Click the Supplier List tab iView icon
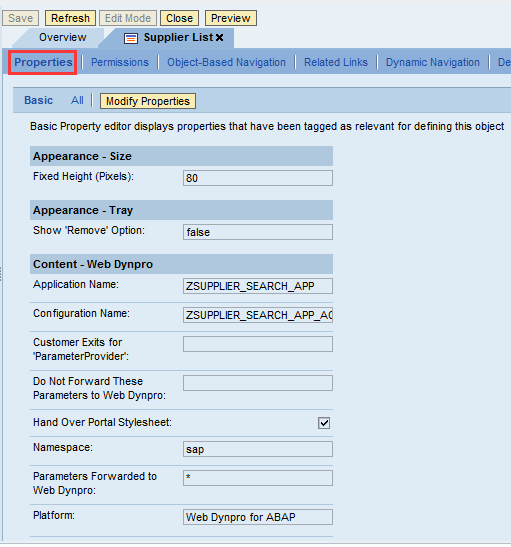 (x=131, y=38)
